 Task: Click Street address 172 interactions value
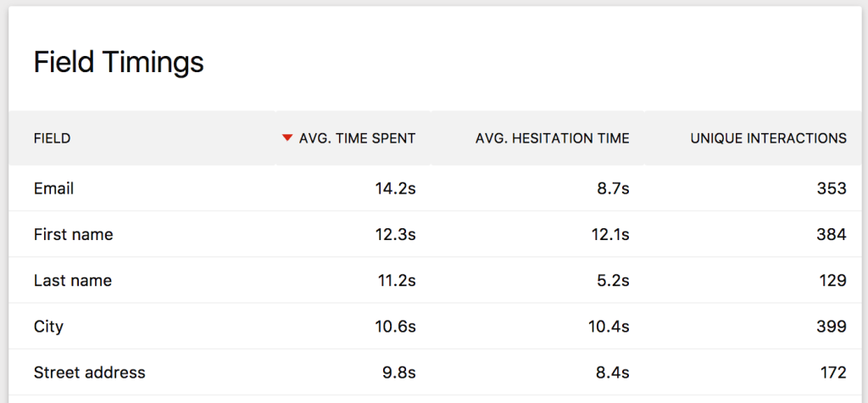point(833,372)
